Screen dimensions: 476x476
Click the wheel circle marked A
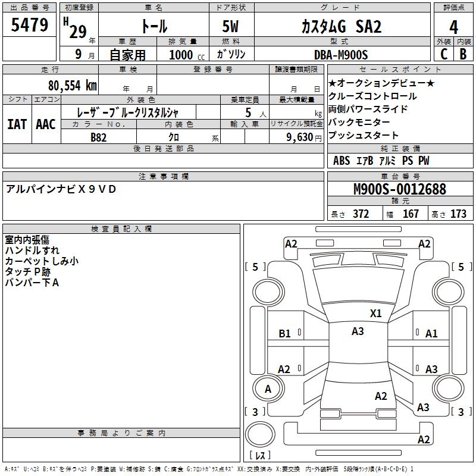(268, 389)
